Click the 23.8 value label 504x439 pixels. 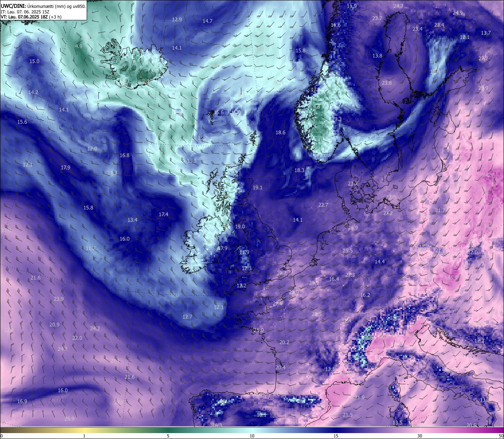point(387,83)
